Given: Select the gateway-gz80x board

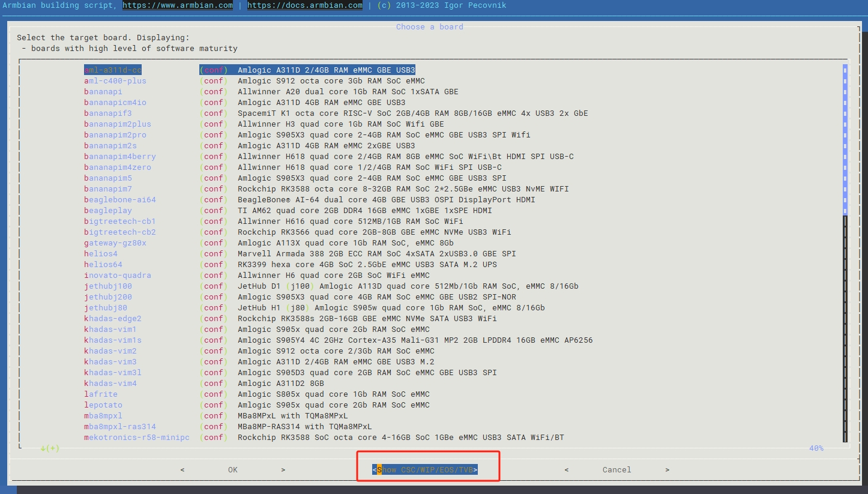Looking at the screenshot, I should 115,243.
